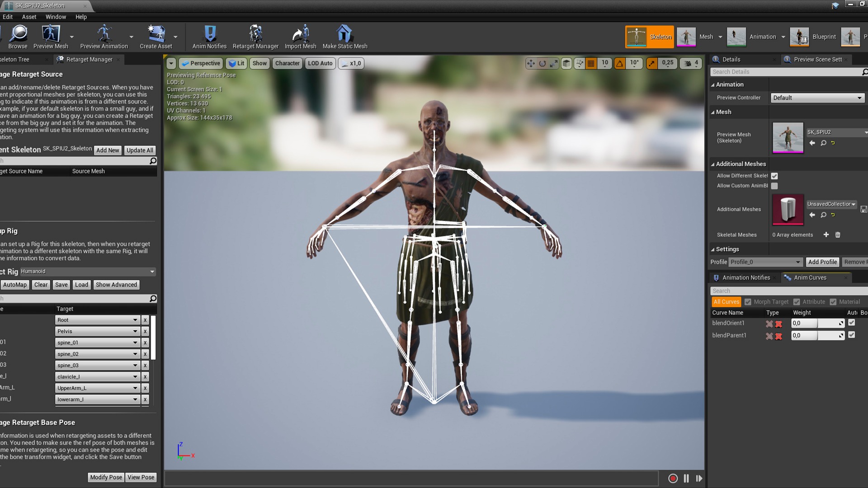Open the UnsavedCollection asset dropdown
Viewport: 868px width, 488px height.
pyautogui.click(x=831, y=204)
